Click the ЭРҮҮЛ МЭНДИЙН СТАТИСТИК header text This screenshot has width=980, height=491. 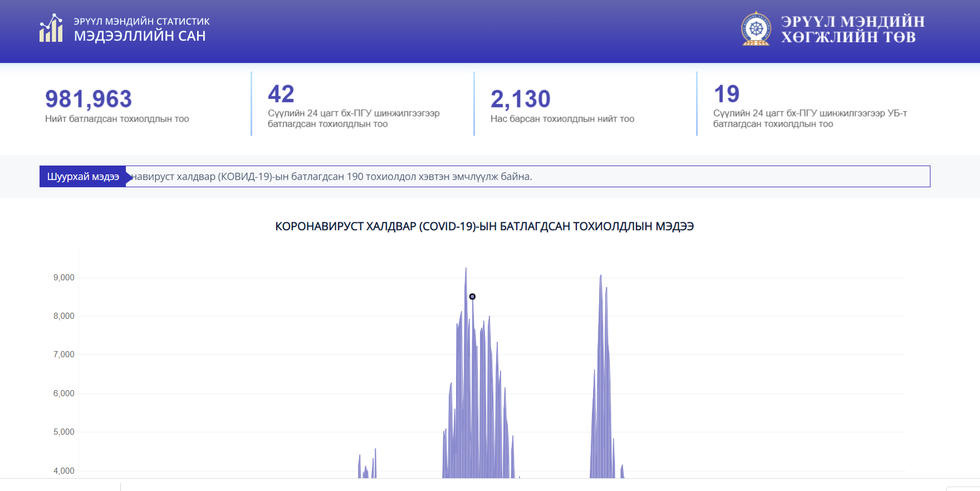(x=141, y=21)
